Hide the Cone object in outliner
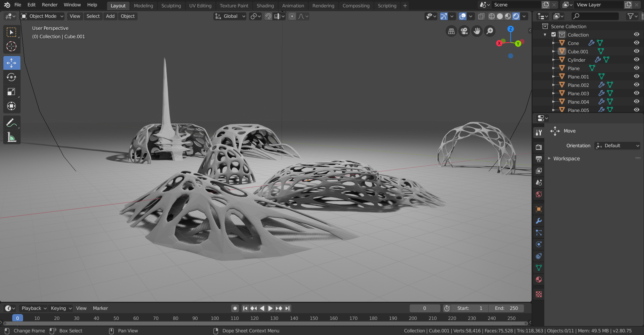The width and height of the screenshot is (644, 335). (x=636, y=43)
